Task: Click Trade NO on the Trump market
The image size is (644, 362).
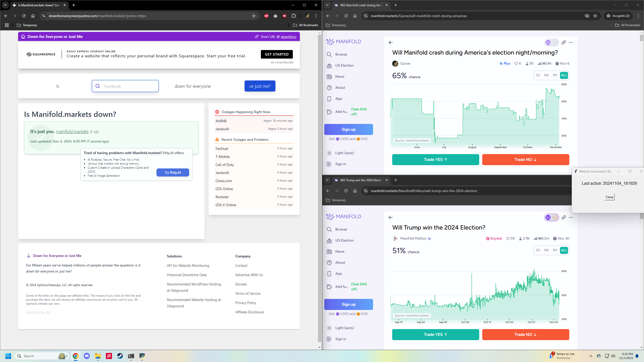Action: click(x=526, y=335)
